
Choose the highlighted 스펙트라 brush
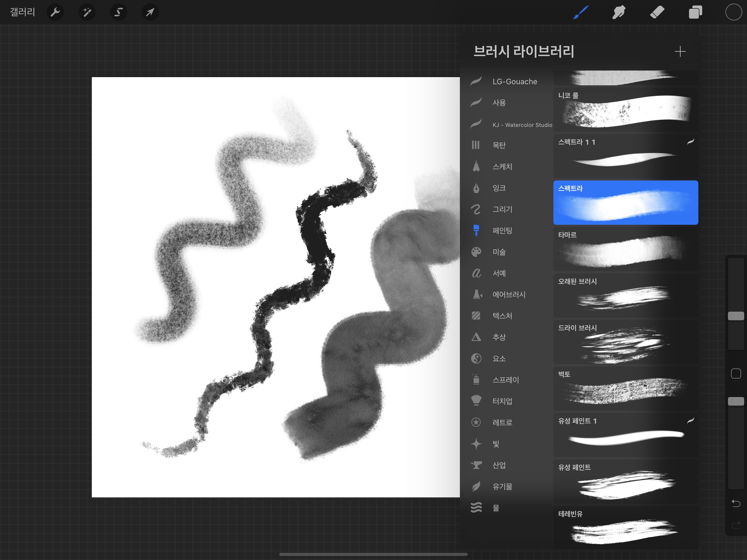625,203
